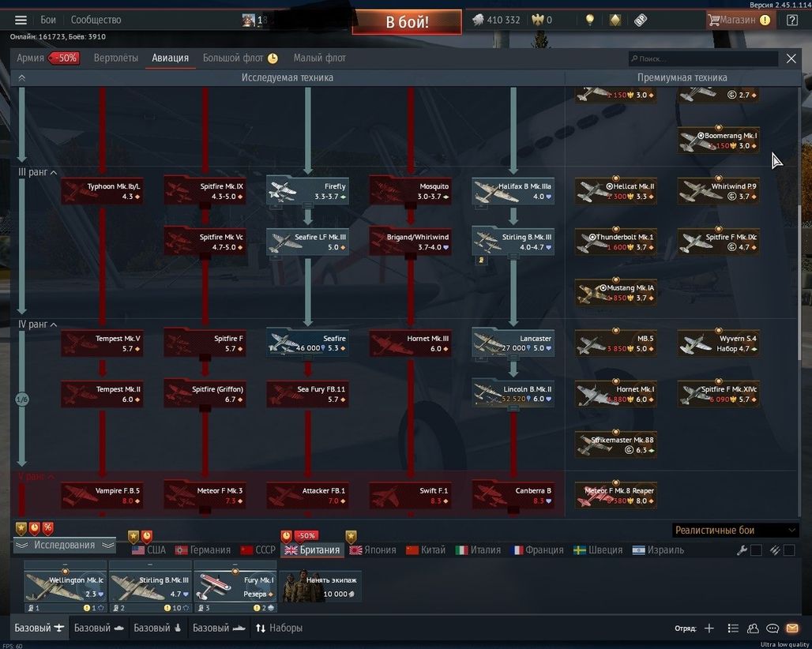Viewport: 812px width, 649px height.
Task: Click the light bulb hints icon
Action: coord(589,21)
